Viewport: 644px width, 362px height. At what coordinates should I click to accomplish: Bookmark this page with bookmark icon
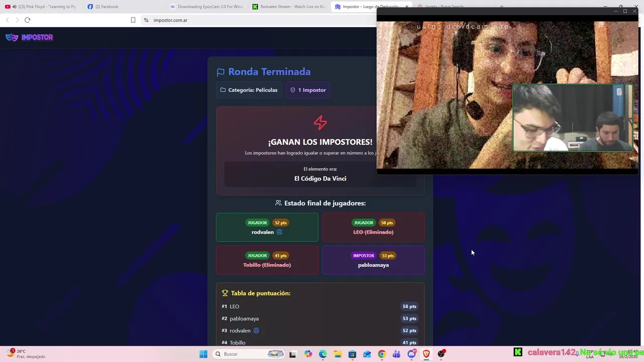(133, 20)
